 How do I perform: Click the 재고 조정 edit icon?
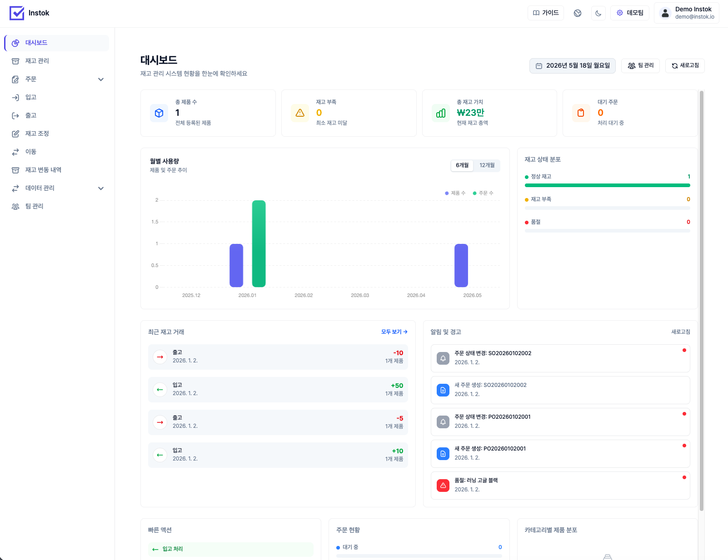[x=15, y=134]
